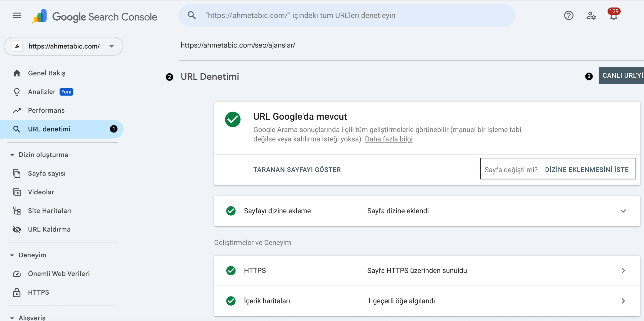Image resolution: width=644 pixels, height=321 pixels.
Task: Click the URL Denetimi heading
Action: [x=210, y=77]
